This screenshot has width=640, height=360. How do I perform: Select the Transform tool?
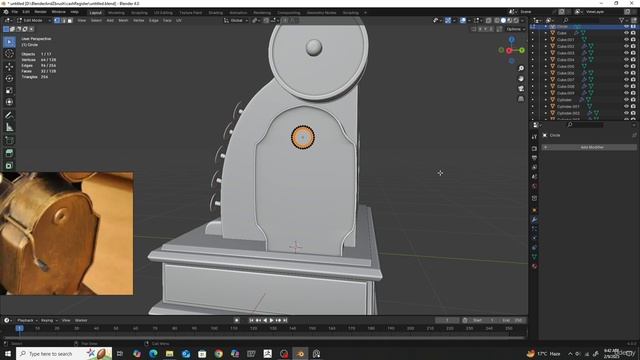(x=9, y=102)
